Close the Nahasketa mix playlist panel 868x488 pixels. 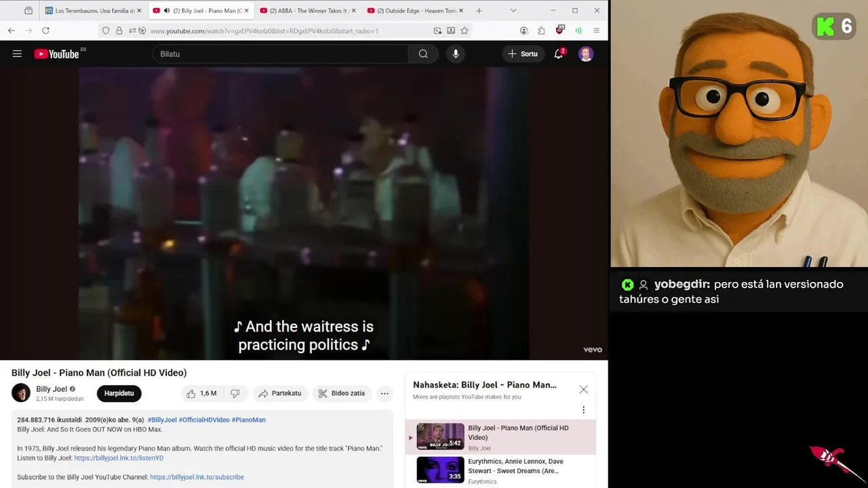tap(583, 390)
